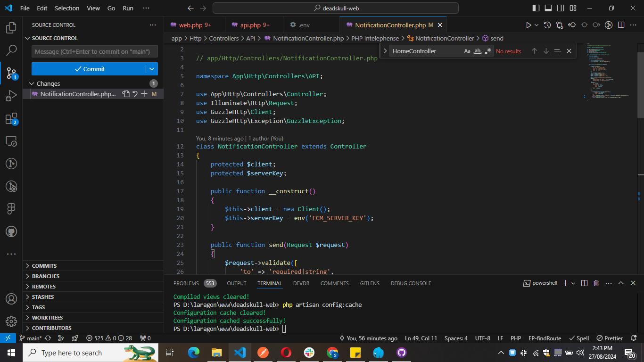Open Run and Debug view

coord(11,96)
